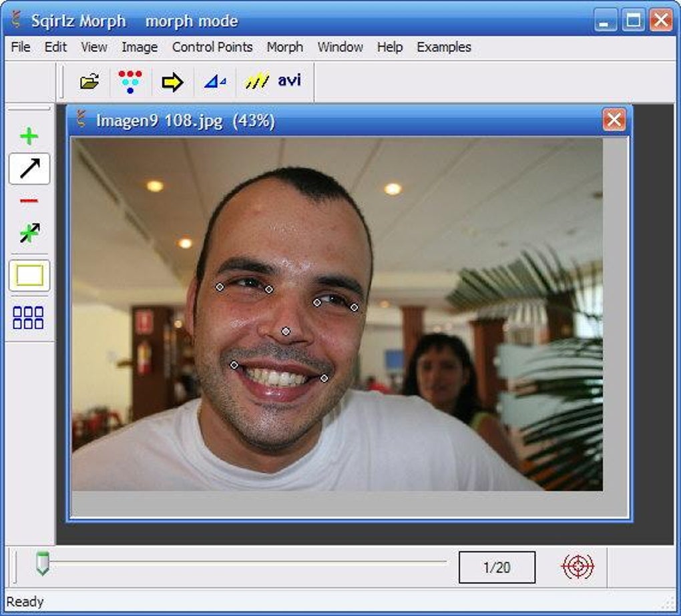Open the Control Points menu

[212, 47]
